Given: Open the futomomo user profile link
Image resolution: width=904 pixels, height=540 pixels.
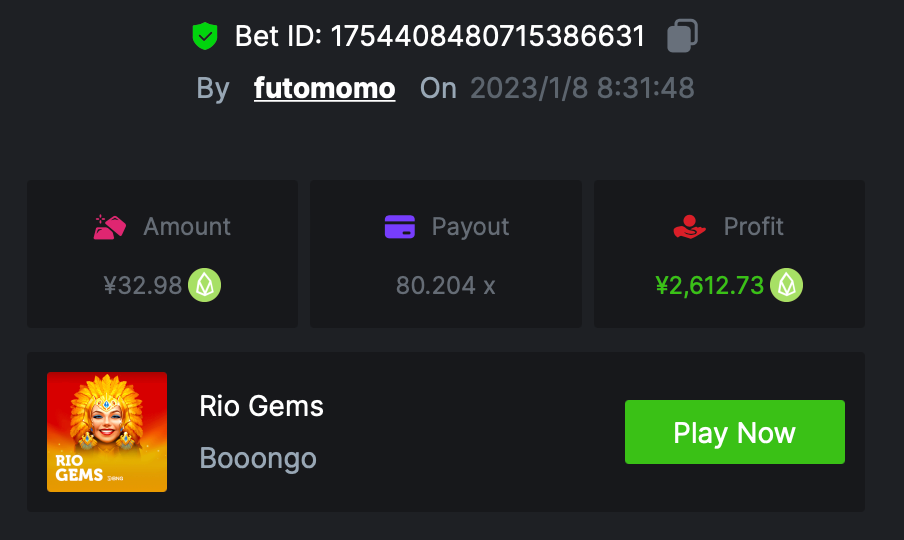Looking at the screenshot, I should (x=324, y=88).
